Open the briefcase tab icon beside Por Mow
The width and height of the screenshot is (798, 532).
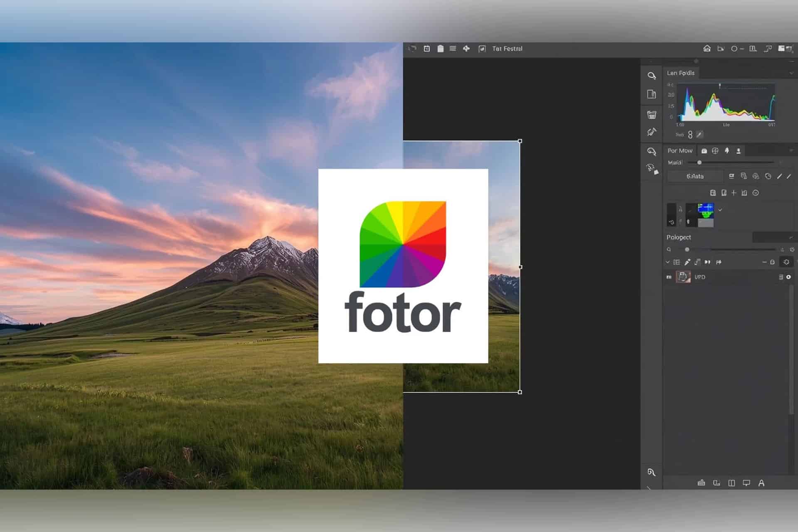point(704,151)
